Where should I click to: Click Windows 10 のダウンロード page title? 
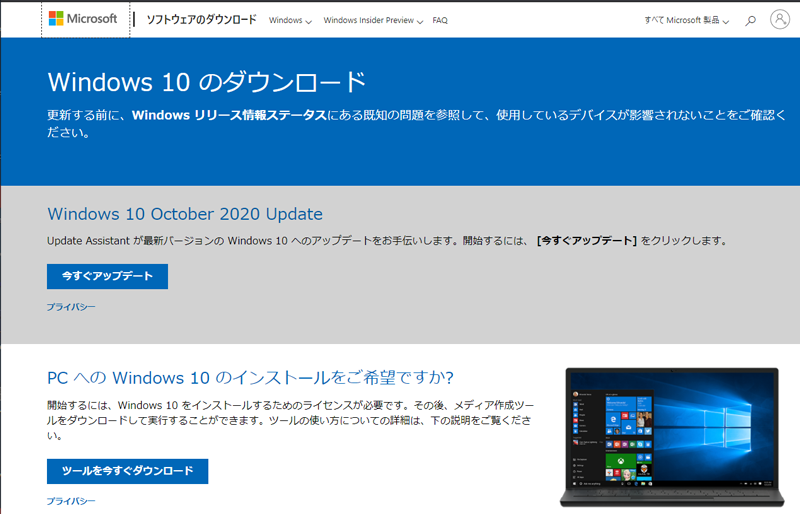click(x=207, y=82)
